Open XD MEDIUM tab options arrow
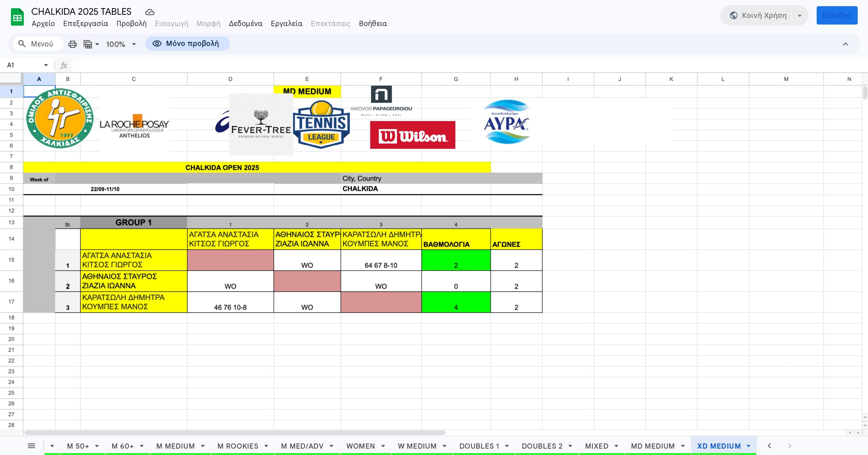Viewport: 868px width, 455px height. point(749,446)
